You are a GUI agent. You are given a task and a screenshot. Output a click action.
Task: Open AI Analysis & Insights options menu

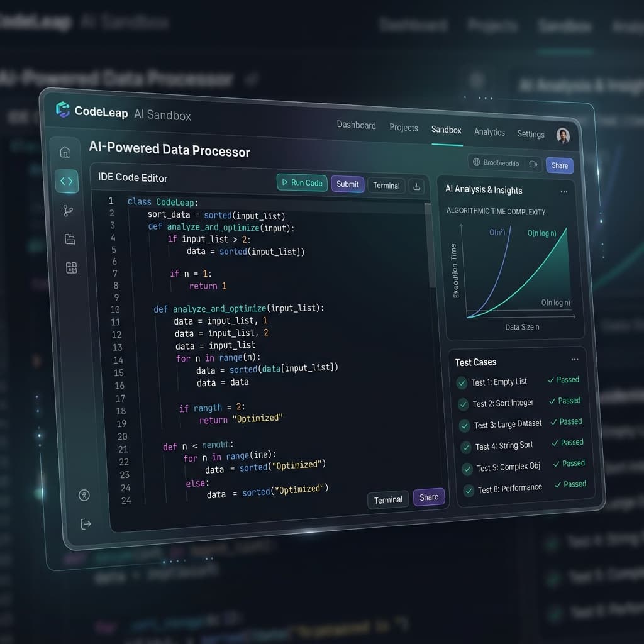coord(564,192)
